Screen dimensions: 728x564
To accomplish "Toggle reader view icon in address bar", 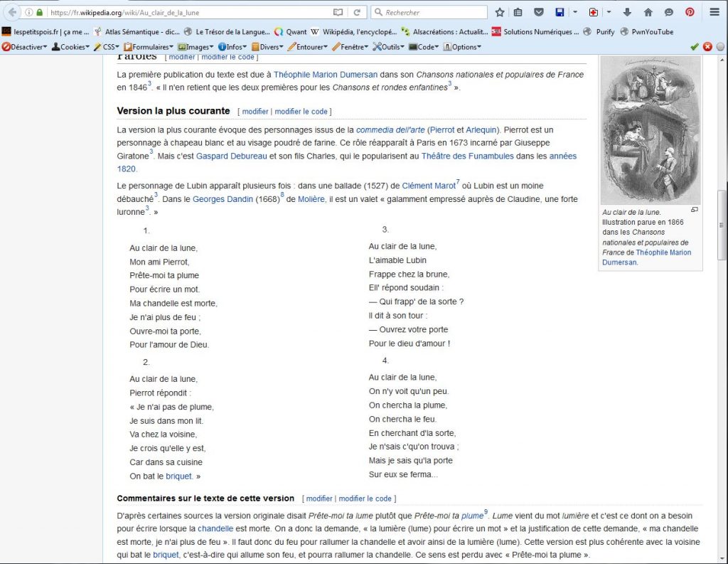I will [338, 13].
